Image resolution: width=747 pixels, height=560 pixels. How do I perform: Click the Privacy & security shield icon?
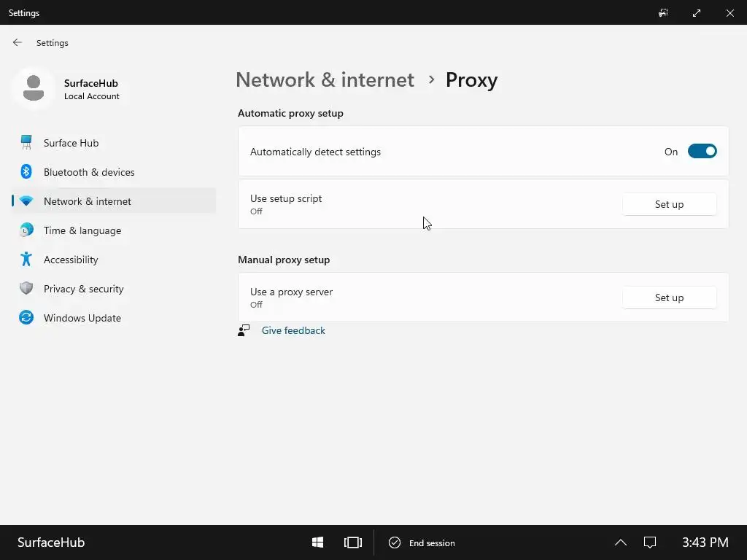point(26,289)
